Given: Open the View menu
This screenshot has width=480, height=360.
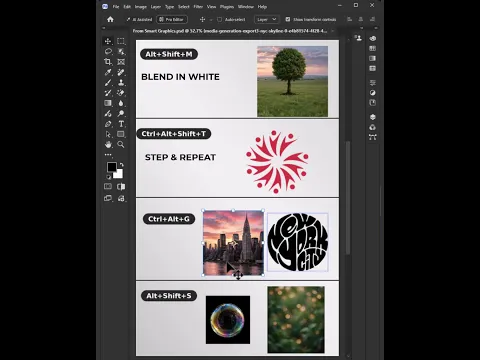Looking at the screenshot, I should [211, 7].
